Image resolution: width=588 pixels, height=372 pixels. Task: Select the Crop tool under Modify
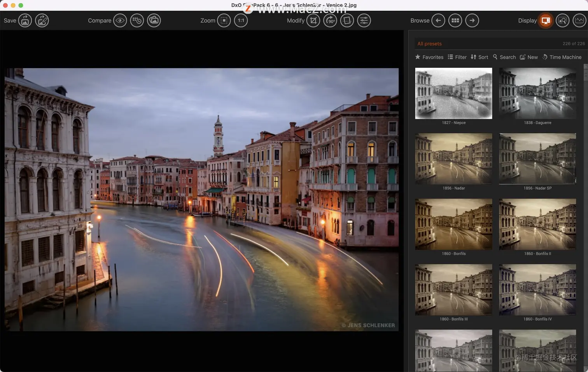(313, 21)
